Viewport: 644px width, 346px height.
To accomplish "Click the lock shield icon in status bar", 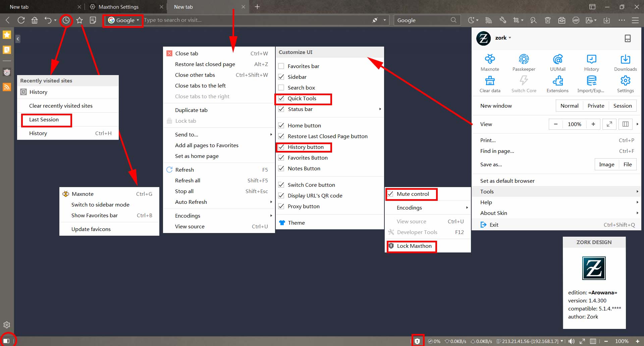I will coord(417,341).
